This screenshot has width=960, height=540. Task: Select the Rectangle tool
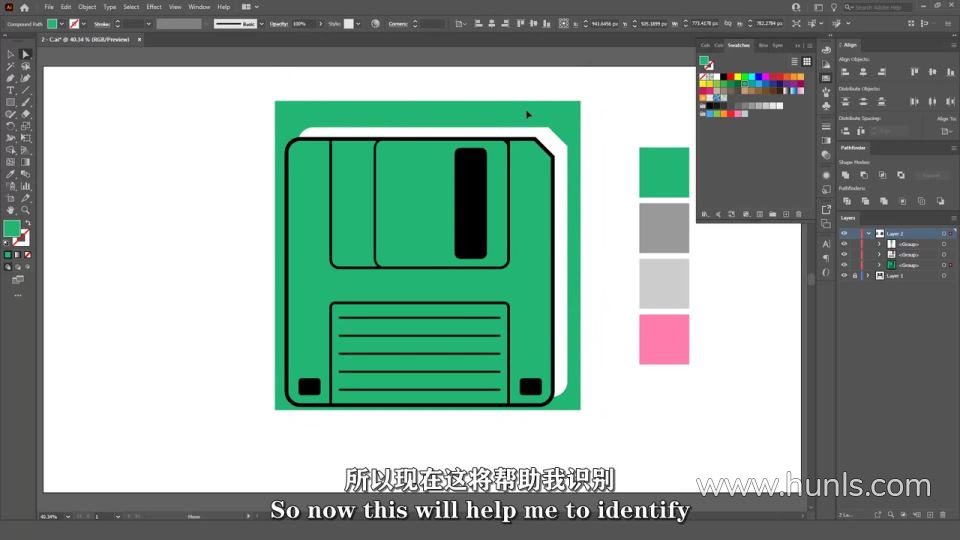[x=10, y=102]
